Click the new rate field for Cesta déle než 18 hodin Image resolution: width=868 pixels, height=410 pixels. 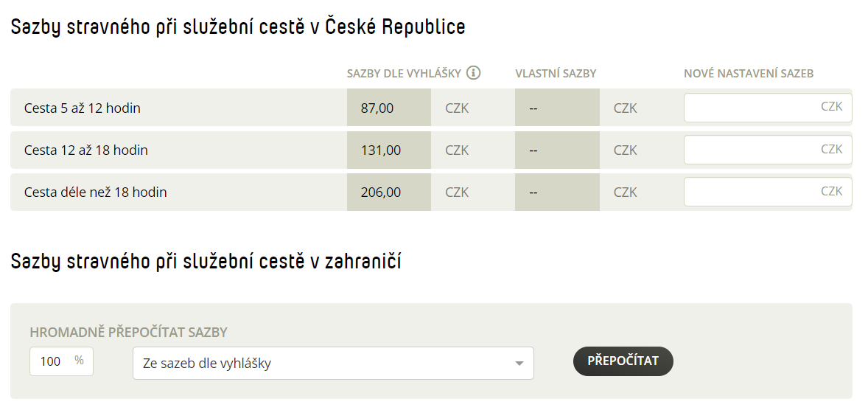pos(768,192)
